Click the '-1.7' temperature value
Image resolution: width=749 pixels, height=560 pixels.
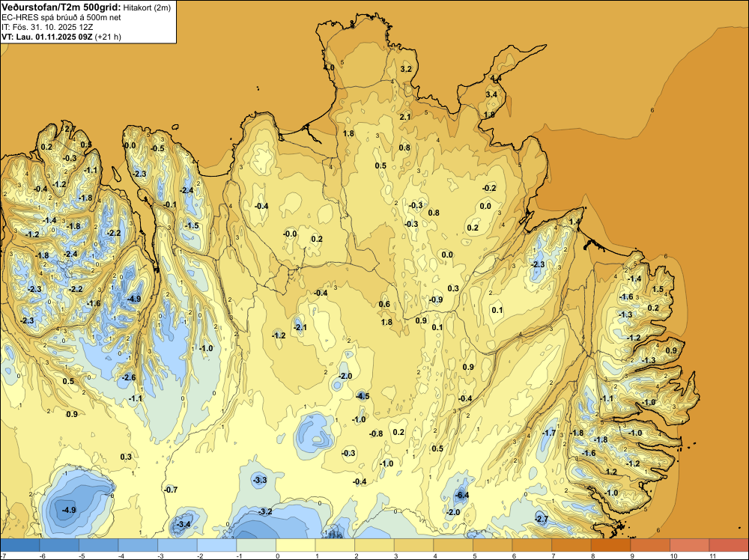pos(549,433)
